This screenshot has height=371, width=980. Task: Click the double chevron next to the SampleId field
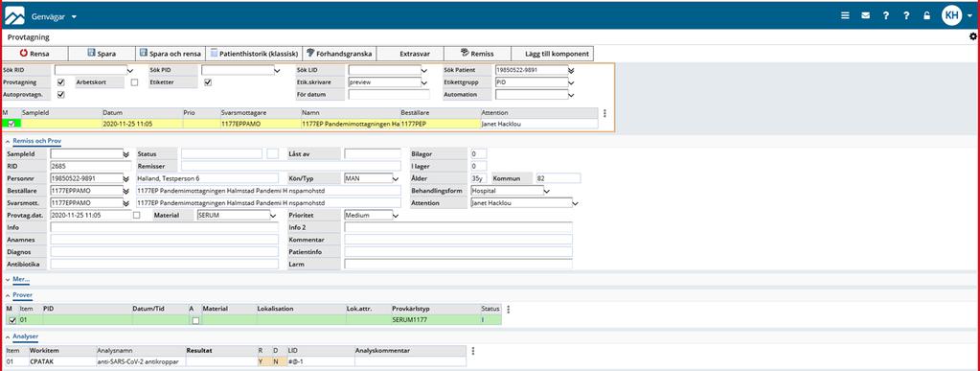coord(125,154)
